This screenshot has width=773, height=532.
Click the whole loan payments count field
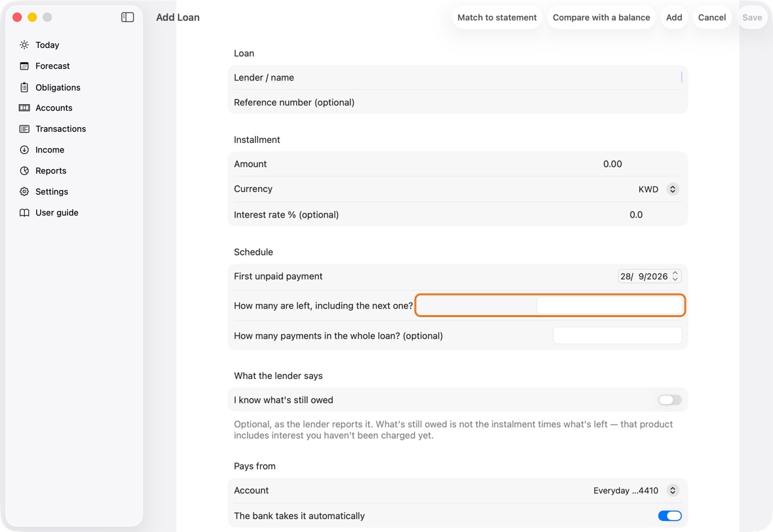tap(617, 335)
